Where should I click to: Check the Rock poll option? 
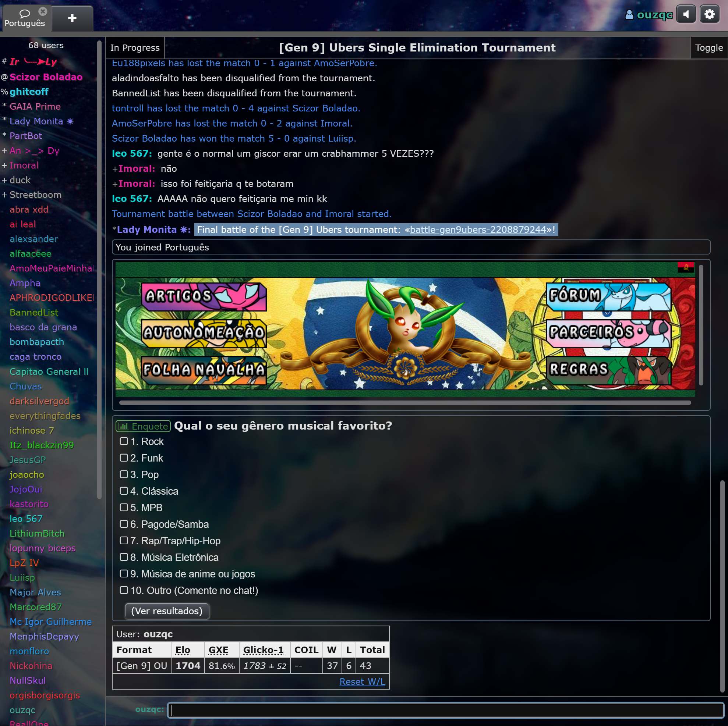pos(124,441)
